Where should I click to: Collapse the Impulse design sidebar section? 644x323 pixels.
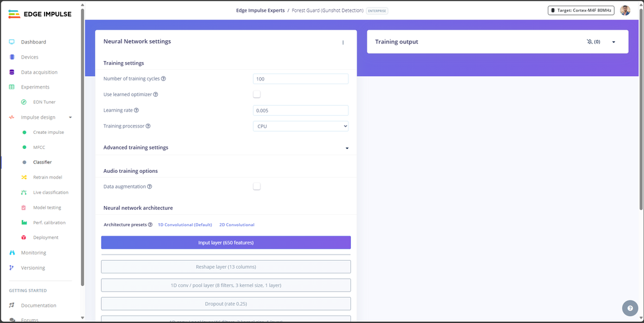(70, 118)
